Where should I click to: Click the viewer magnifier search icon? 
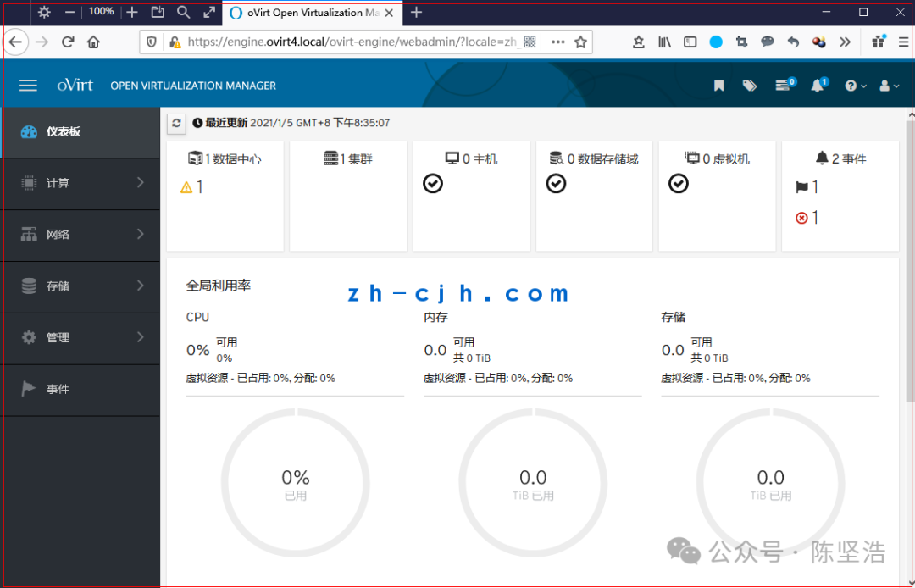point(183,12)
